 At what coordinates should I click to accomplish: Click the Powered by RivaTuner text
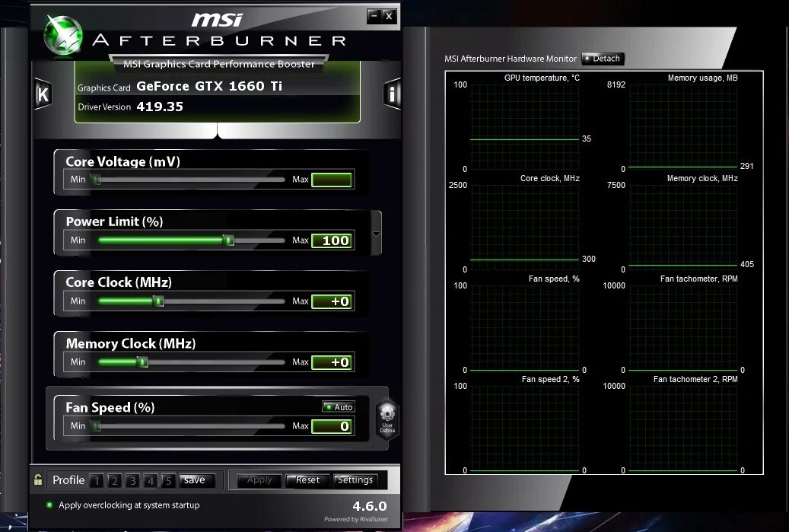click(x=356, y=519)
